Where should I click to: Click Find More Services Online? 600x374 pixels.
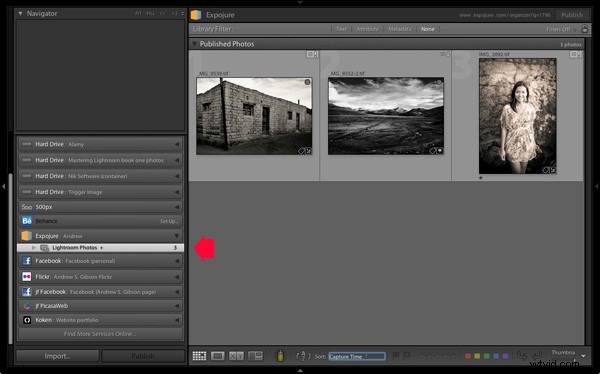(99, 334)
